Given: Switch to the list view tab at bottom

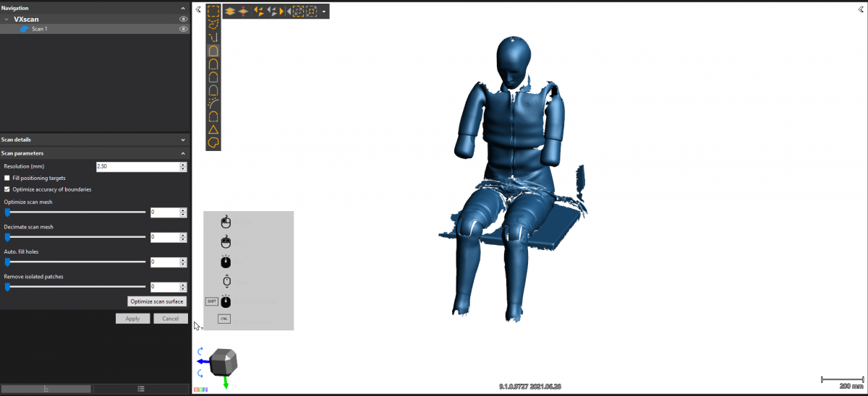Looking at the screenshot, I should pos(141,389).
